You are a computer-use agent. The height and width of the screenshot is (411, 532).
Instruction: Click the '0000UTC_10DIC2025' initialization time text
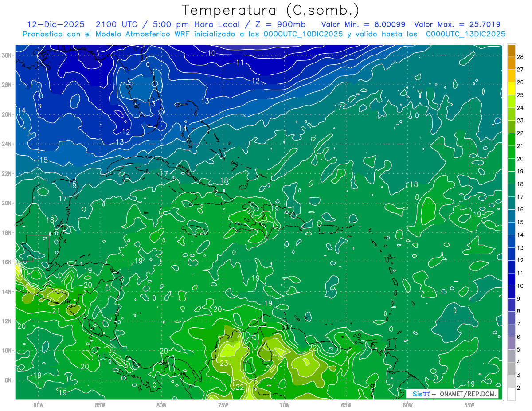303,34
